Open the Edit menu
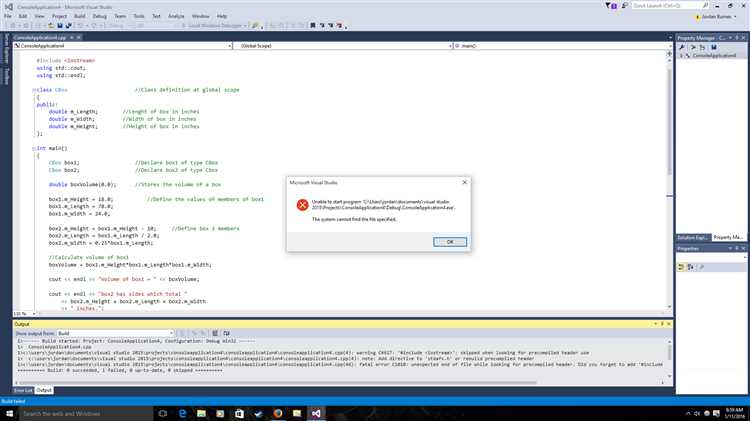 22,16
